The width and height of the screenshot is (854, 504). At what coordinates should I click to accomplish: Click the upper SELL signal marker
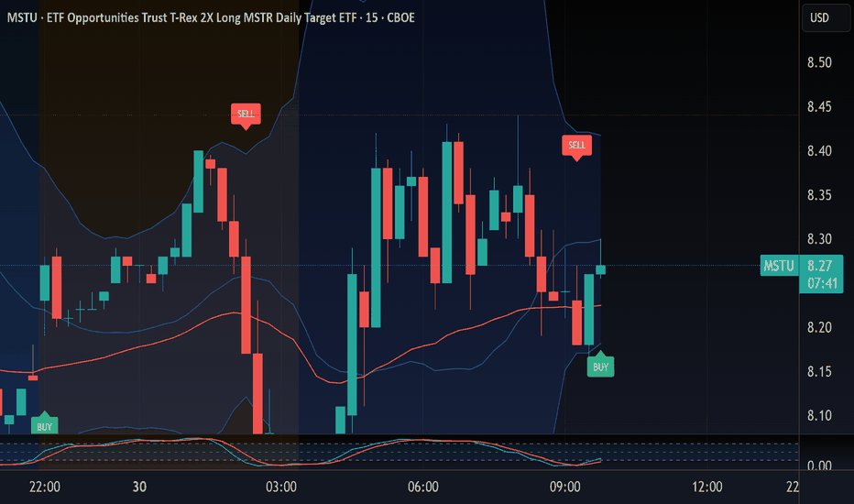coord(246,115)
